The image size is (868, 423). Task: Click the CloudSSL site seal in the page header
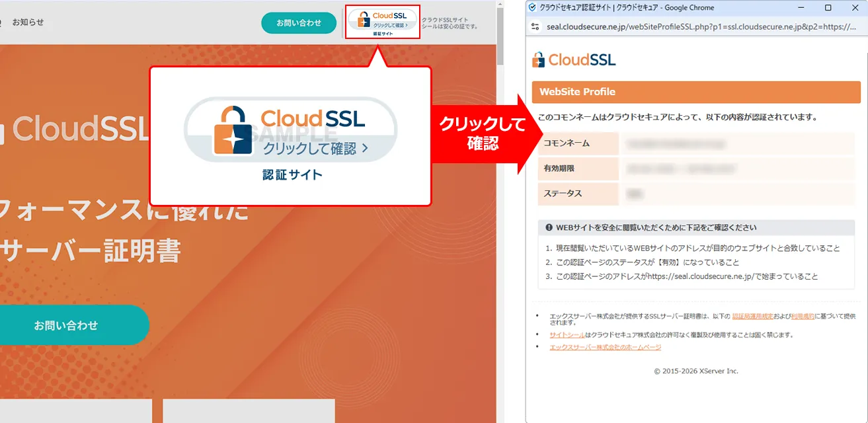point(382,20)
